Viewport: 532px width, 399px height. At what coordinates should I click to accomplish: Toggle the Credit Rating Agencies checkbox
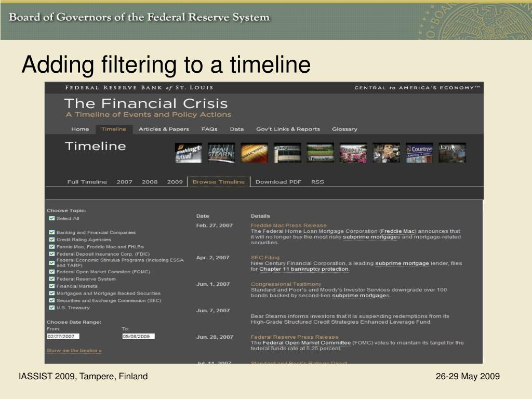pyautogui.click(x=52, y=240)
